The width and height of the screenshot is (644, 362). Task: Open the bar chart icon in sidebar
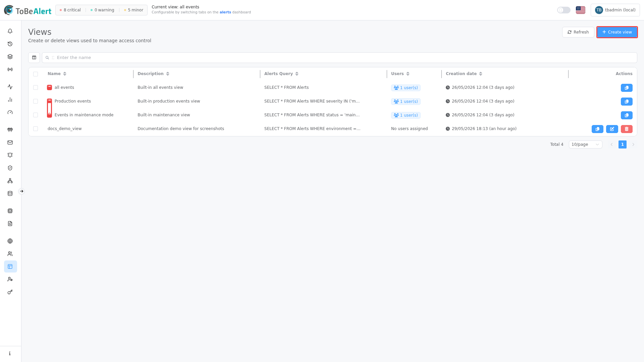tap(10, 100)
